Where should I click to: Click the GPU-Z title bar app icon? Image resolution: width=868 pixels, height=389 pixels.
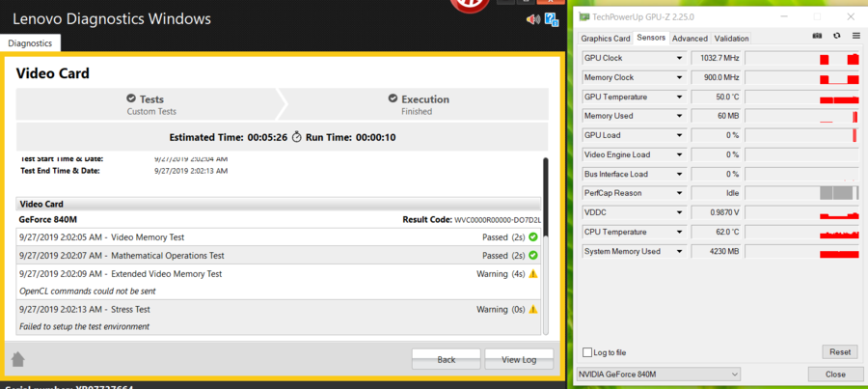point(584,16)
